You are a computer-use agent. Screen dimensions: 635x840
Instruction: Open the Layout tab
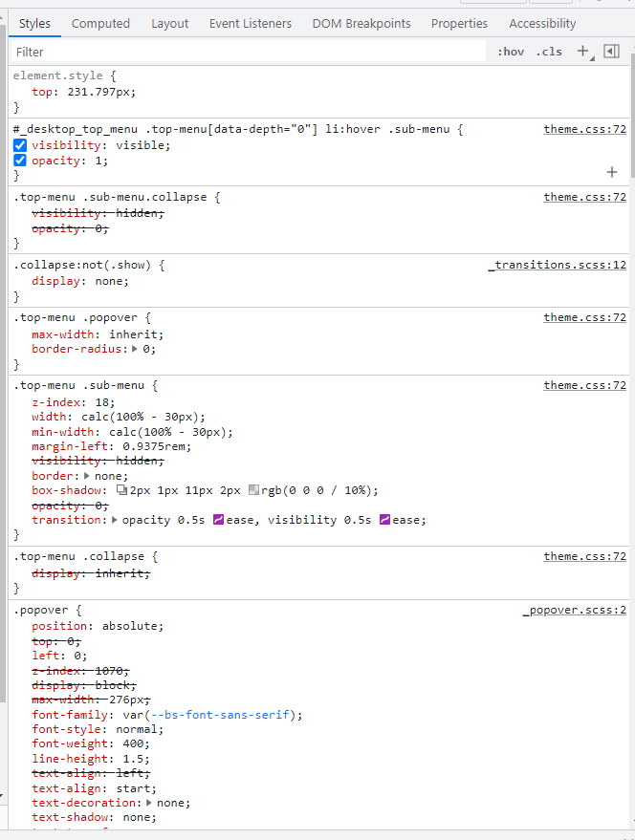[169, 24]
